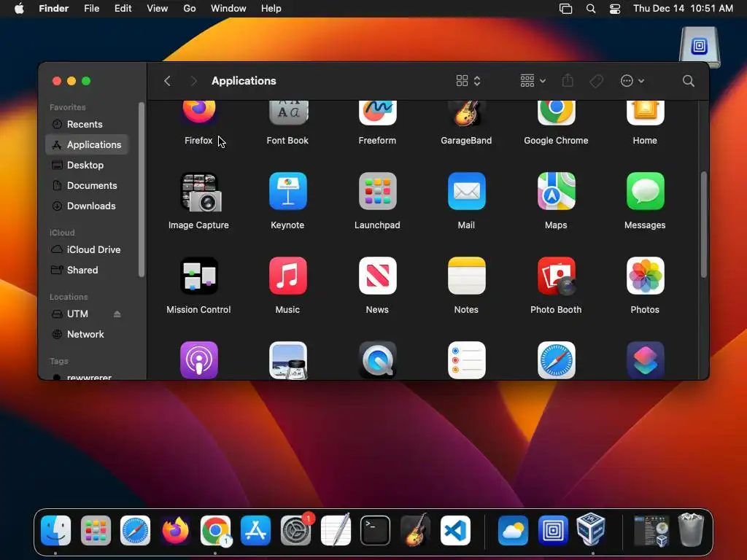Open the View menu
The image size is (747, 560).
coord(158,9)
